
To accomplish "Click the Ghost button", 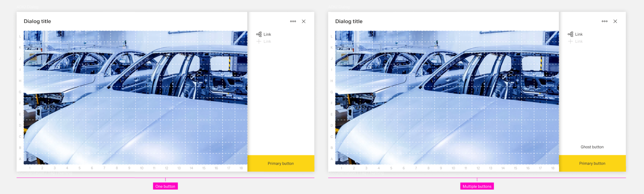I will pyautogui.click(x=592, y=147).
